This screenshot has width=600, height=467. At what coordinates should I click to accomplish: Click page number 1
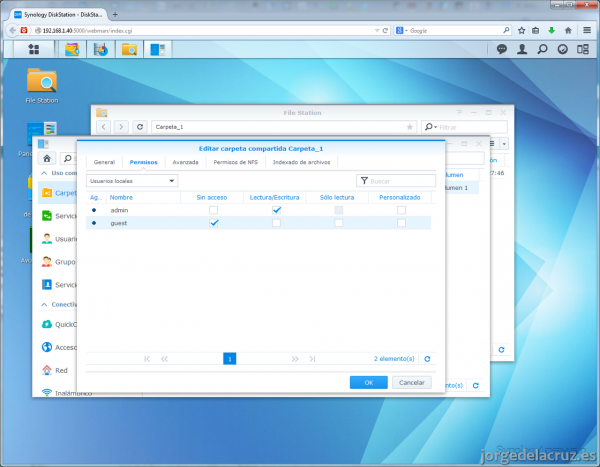tap(230, 359)
